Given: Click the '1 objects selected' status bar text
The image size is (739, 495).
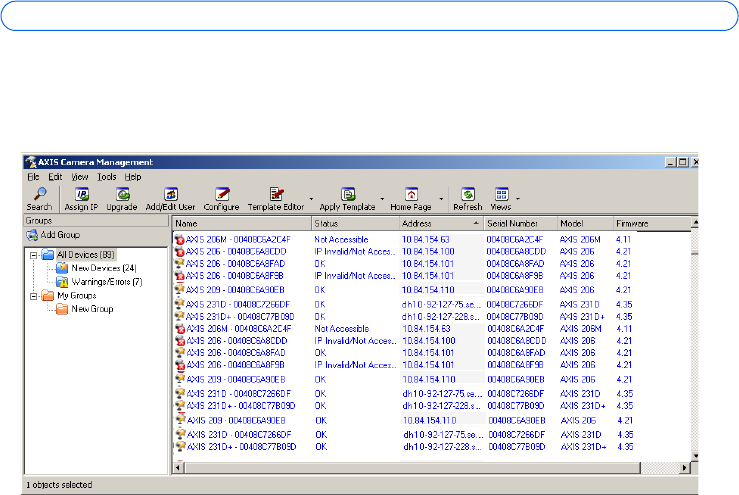Looking at the screenshot, I should click(x=59, y=485).
